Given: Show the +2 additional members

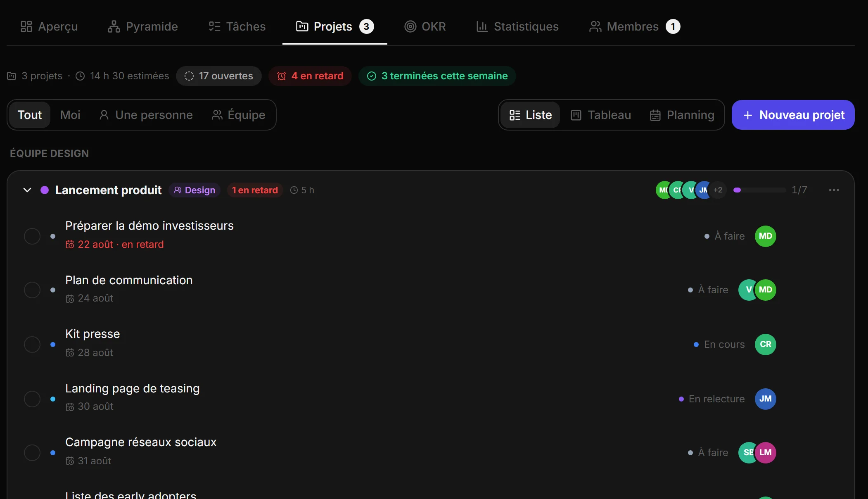Looking at the screenshot, I should (x=718, y=190).
